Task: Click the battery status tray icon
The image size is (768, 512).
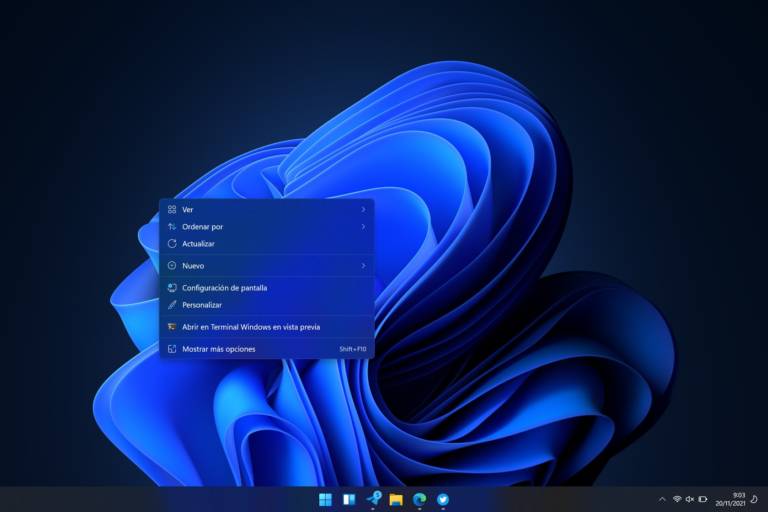Action: pyautogui.click(x=703, y=499)
